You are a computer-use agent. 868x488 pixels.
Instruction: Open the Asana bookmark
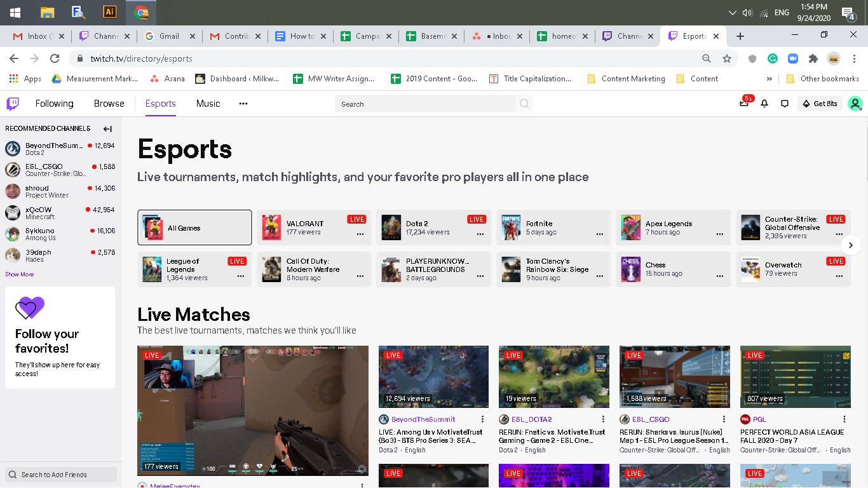pyautogui.click(x=167, y=79)
